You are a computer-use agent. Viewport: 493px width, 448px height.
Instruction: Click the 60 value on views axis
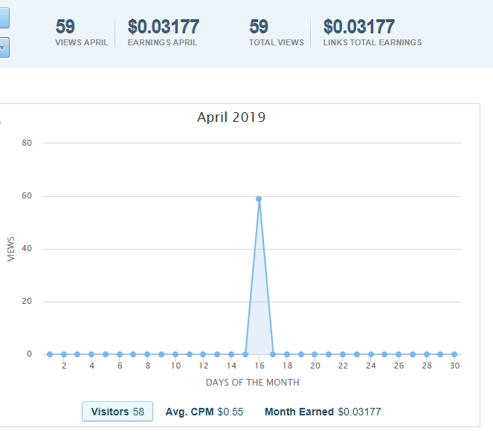[x=27, y=195]
